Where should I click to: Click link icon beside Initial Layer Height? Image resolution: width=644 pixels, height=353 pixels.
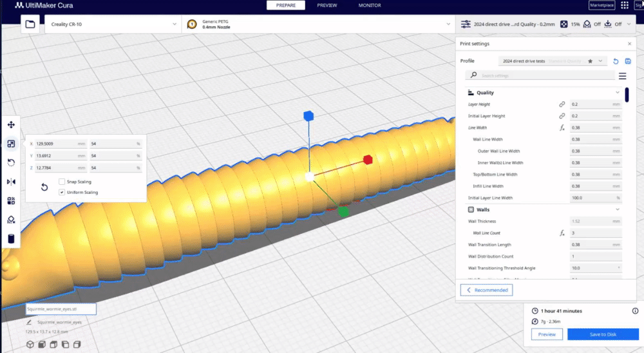coord(562,116)
